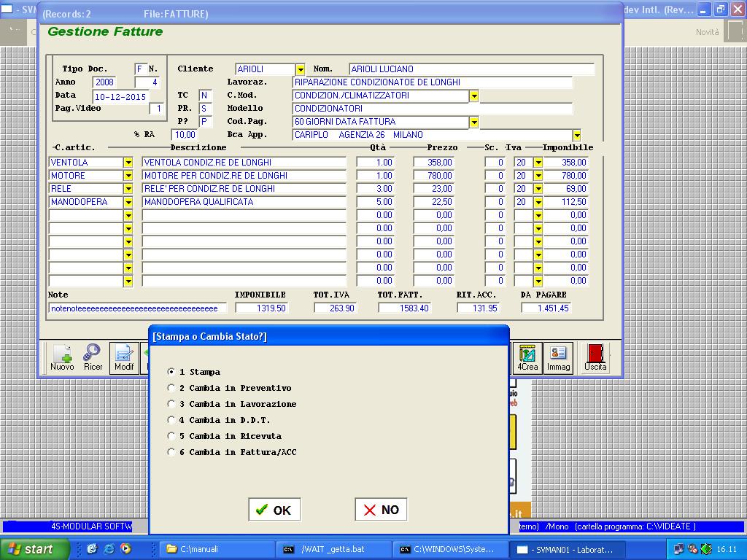Screen dimensions: 747x560
Task: Switch to the /WAIT _getta.bat taskbar window
Action: pos(333,549)
